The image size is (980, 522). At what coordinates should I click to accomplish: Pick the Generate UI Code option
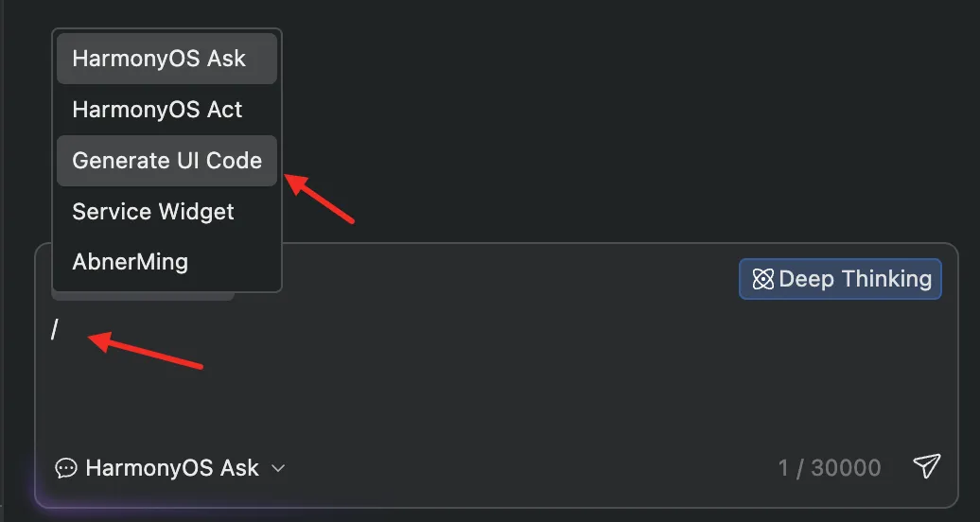click(x=166, y=161)
